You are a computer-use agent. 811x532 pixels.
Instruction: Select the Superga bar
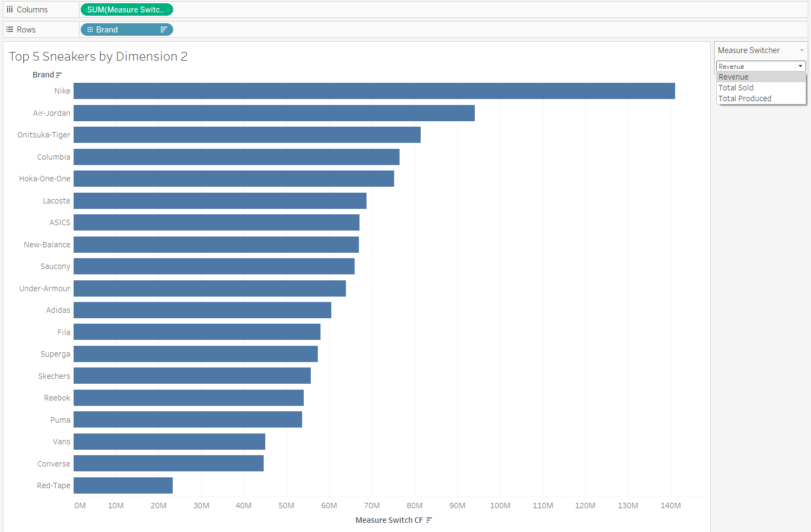195,354
